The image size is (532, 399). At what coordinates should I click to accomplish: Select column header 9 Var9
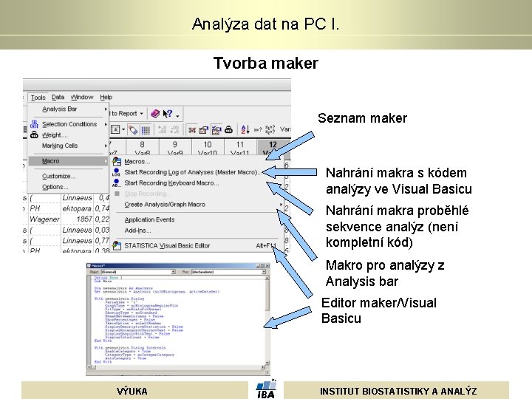tap(174, 148)
